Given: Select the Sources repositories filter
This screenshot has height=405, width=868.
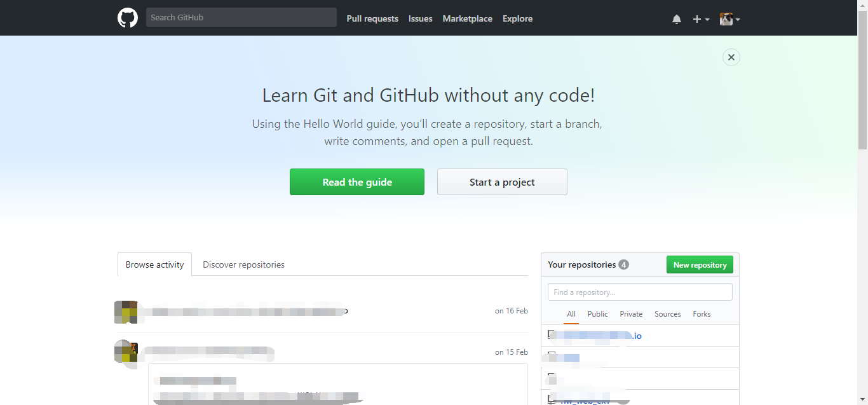Looking at the screenshot, I should click(x=668, y=314).
